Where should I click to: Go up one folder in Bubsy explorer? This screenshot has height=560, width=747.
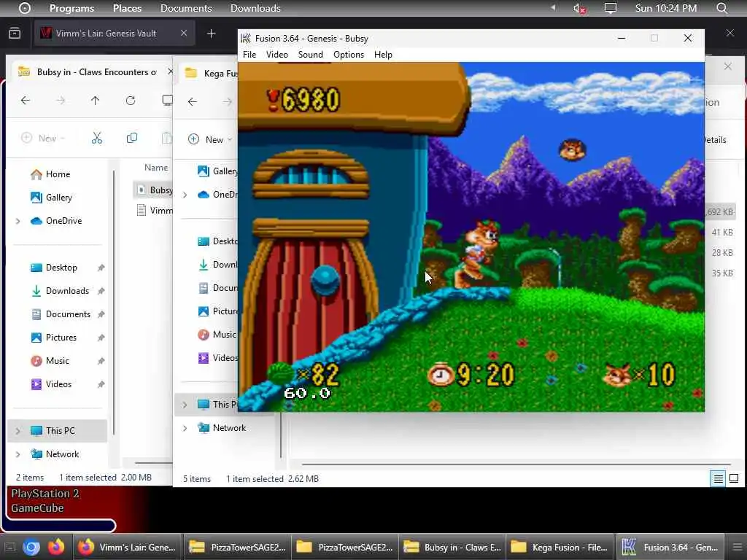point(96,101)
